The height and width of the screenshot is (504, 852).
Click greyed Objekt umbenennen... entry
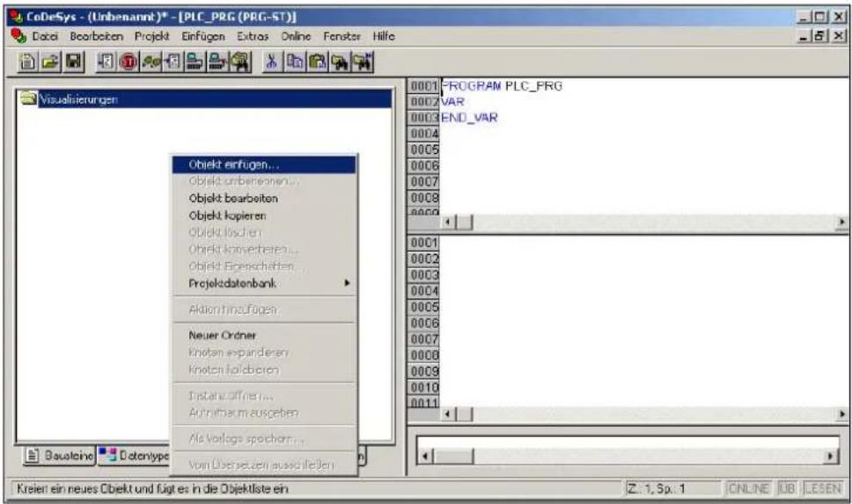264,181
